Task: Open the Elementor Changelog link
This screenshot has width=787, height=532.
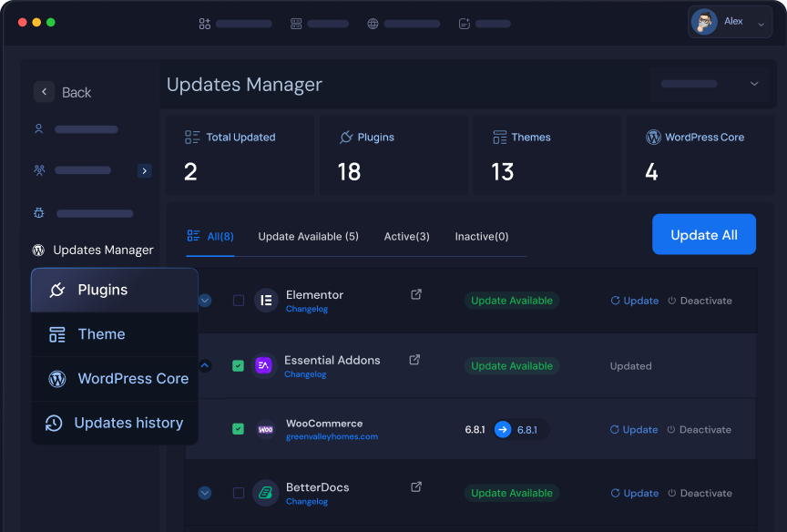Action: coord(306,310)
